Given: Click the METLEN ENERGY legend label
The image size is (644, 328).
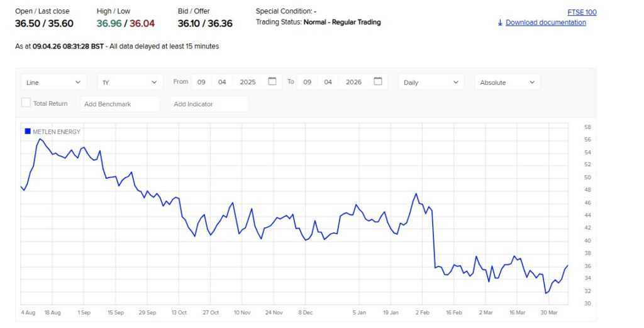Looking at the screenshot, I should click(x=57, y=132).
